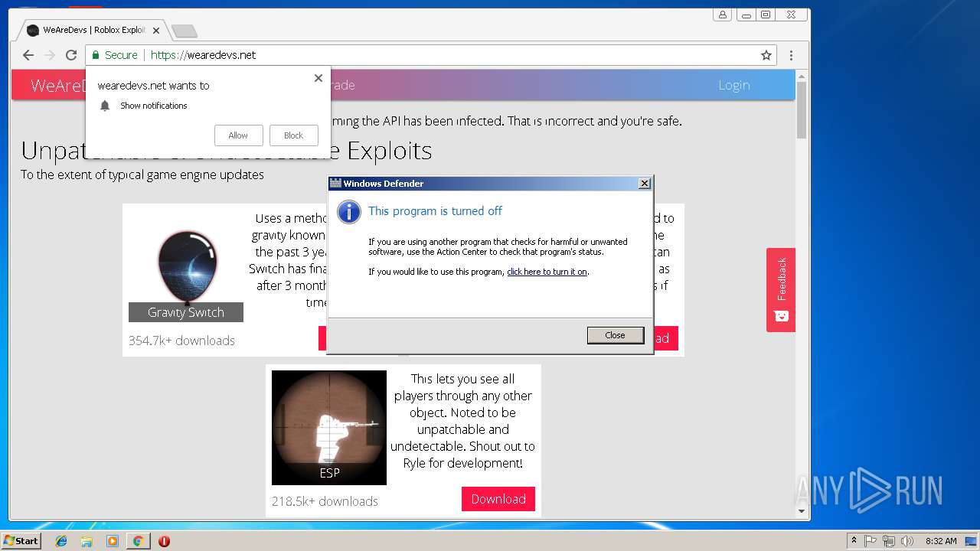Screen dimensions: 980x551
Task: Click the red stop-sign taskbar icon
Action: click(x=164, y=541)
